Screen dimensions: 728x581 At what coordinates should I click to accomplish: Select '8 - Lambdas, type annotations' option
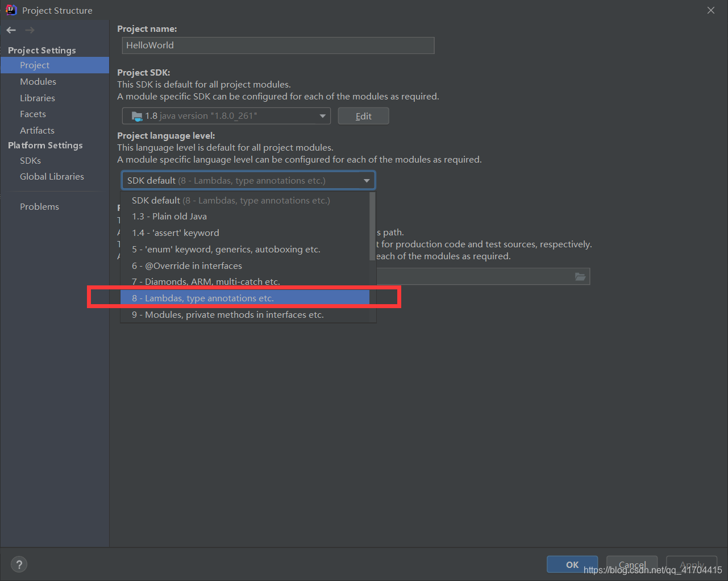click(x=245, y=298)
